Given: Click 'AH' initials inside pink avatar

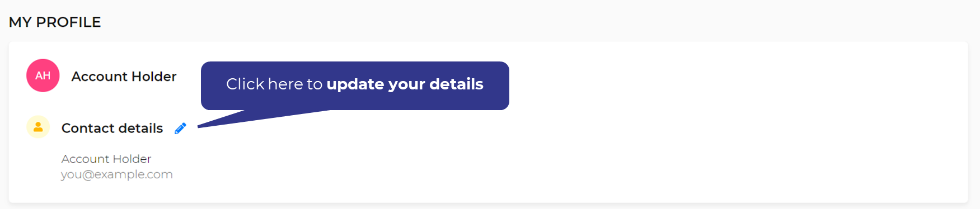Looking at the screenshot, I should pos(43,75).
